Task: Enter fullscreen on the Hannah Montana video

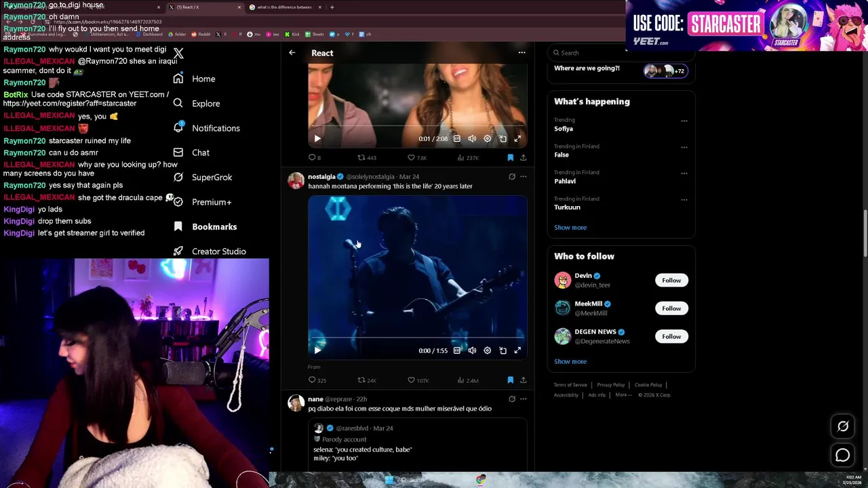Action: [517, 350]
